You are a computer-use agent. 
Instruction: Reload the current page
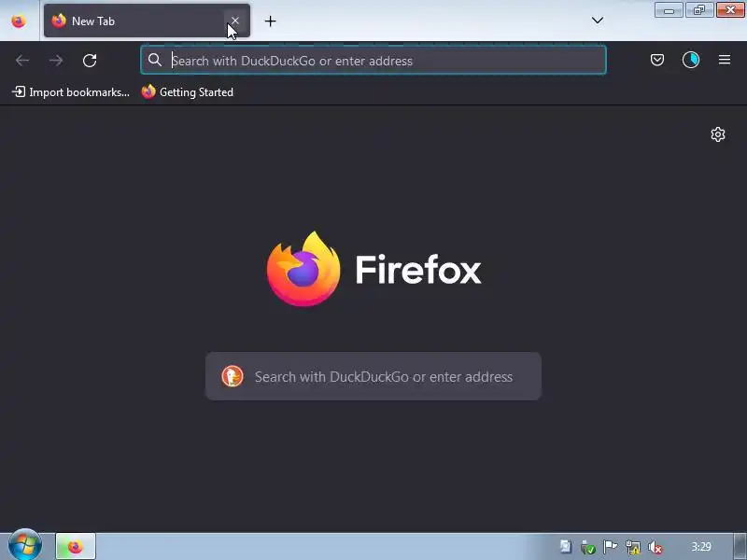90,61
